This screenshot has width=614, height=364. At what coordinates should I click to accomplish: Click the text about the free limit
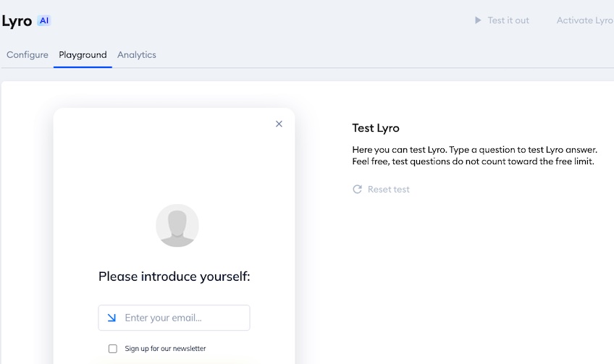473,161
